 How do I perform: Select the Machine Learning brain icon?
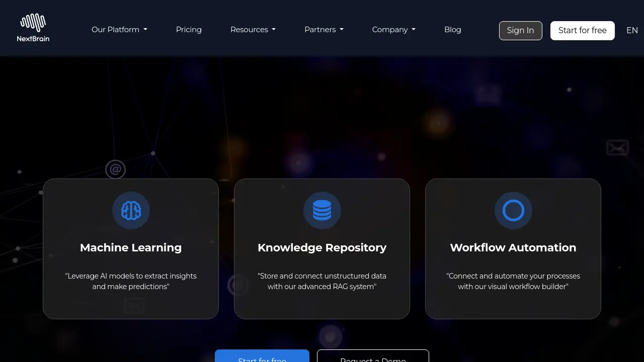[131, 210]
